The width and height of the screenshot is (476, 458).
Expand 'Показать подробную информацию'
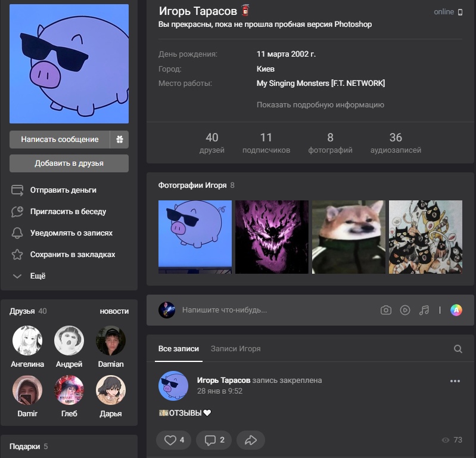click(x=320, y=105)
